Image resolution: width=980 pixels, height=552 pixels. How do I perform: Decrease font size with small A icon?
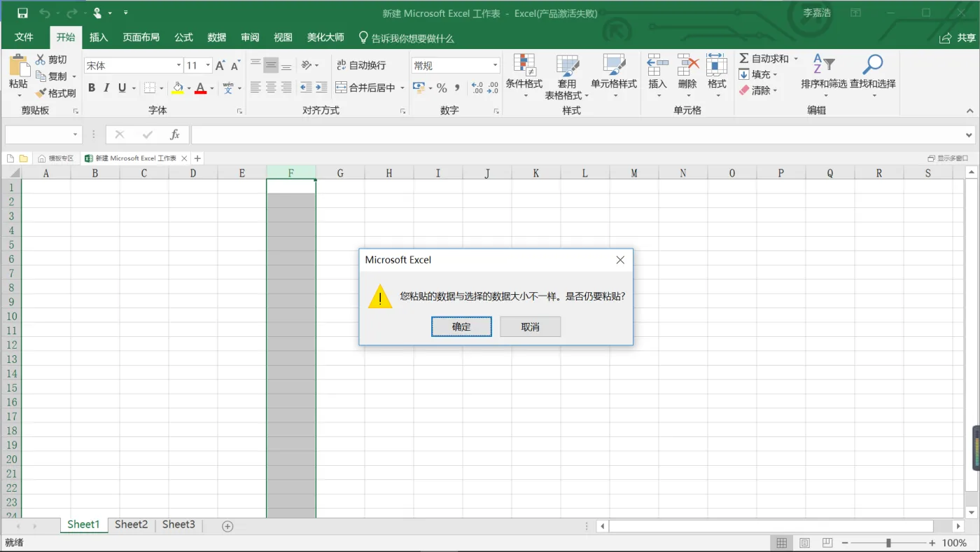[x=235, y=65]
